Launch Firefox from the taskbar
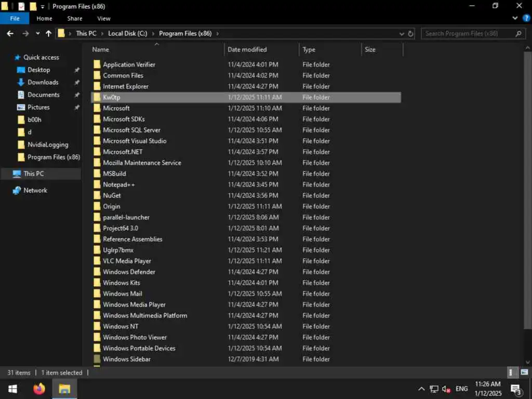The image size is (532, 399). point(39,389)
